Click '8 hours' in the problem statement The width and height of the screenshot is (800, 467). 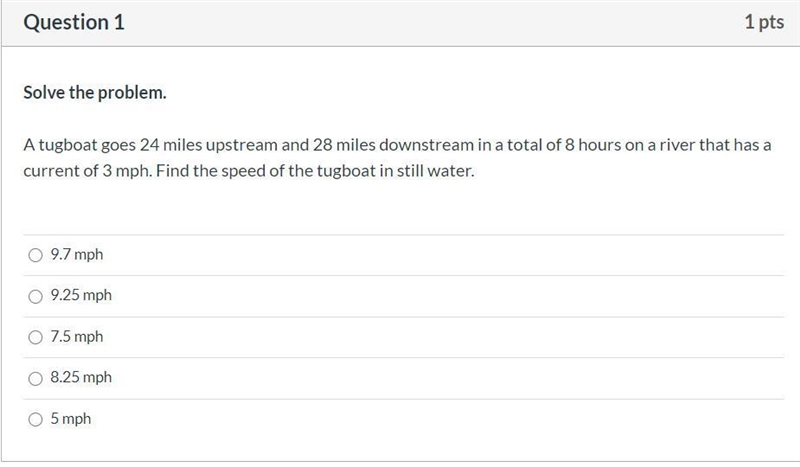click(x=592, y=145)
